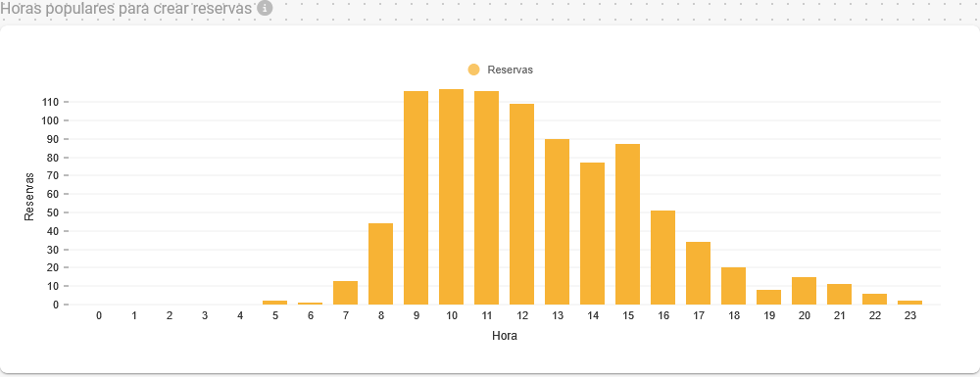Select the bar for hour 12
Viewport: 980px width, 377px height.
(522, 204)
